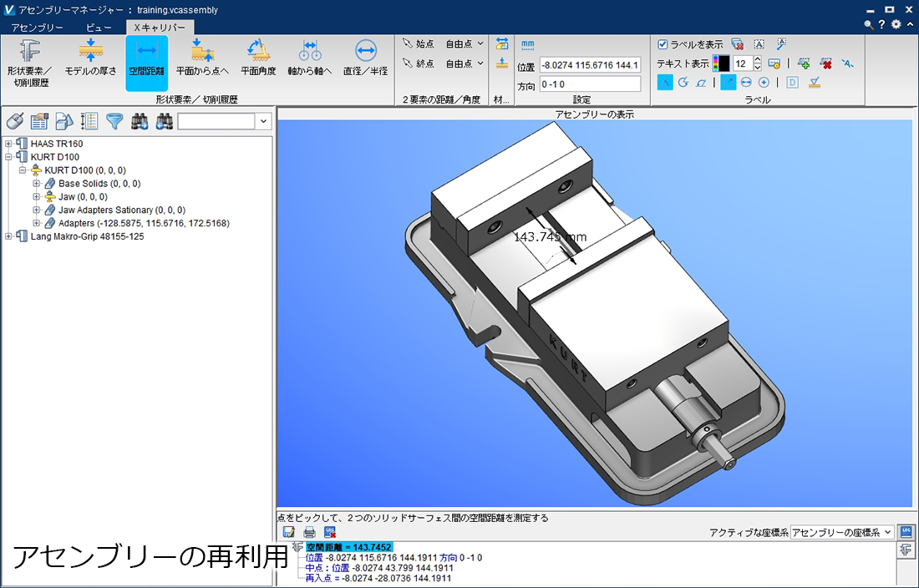Toggle the rotate arrow label option

pos(683,83)
